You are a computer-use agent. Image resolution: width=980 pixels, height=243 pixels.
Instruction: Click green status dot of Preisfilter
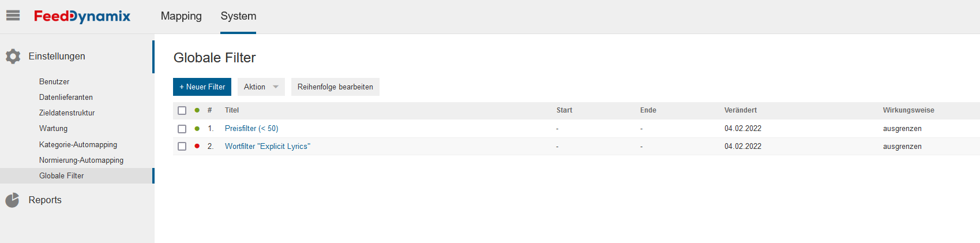tap(197, 129)
